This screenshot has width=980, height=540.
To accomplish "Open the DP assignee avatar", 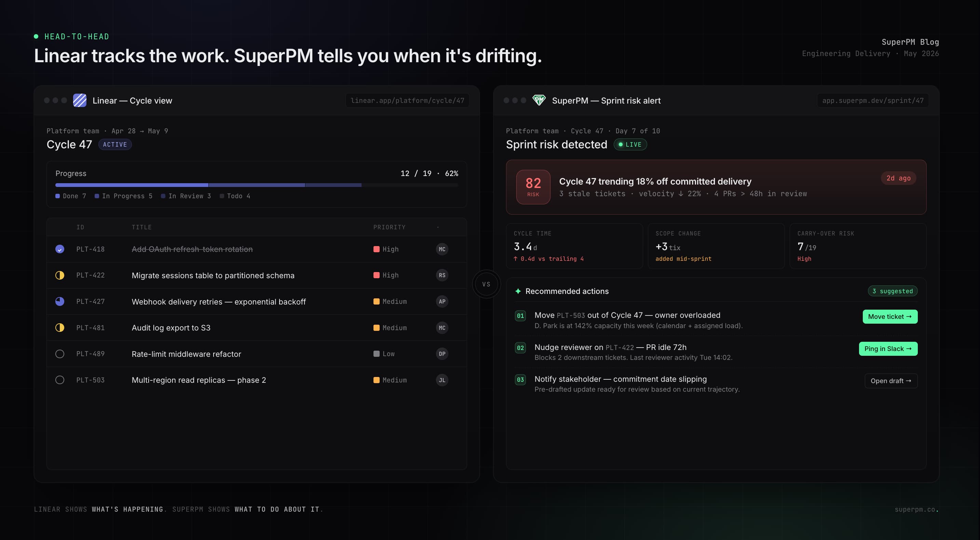I will pos(442,354).
